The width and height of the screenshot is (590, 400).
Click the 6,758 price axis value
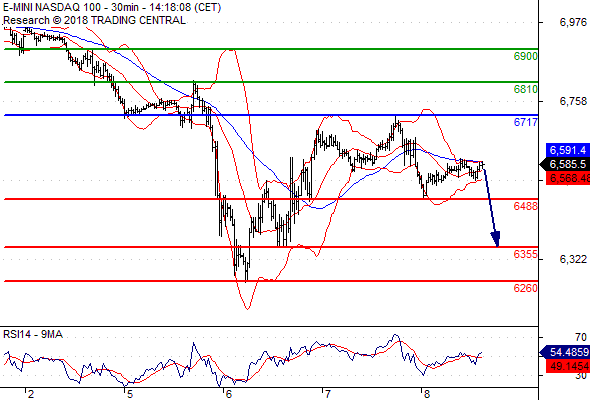(573, 101)
